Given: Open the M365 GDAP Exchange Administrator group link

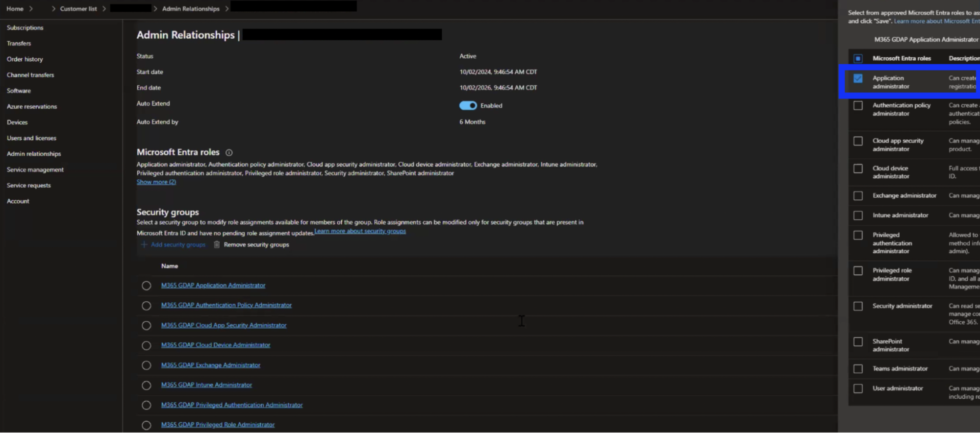Looking at the screenshot, I should [210, 365].
